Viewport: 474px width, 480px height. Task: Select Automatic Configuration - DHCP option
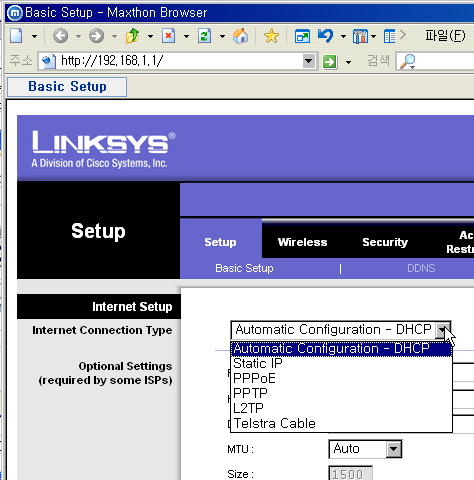coord(341,349)
